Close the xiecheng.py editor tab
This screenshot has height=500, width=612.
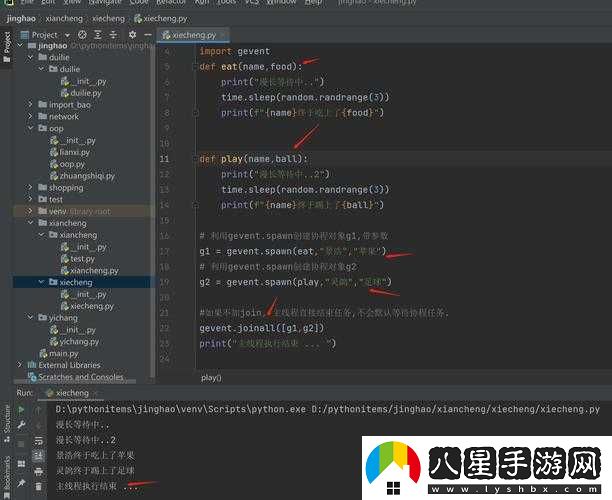click(223, 35)
